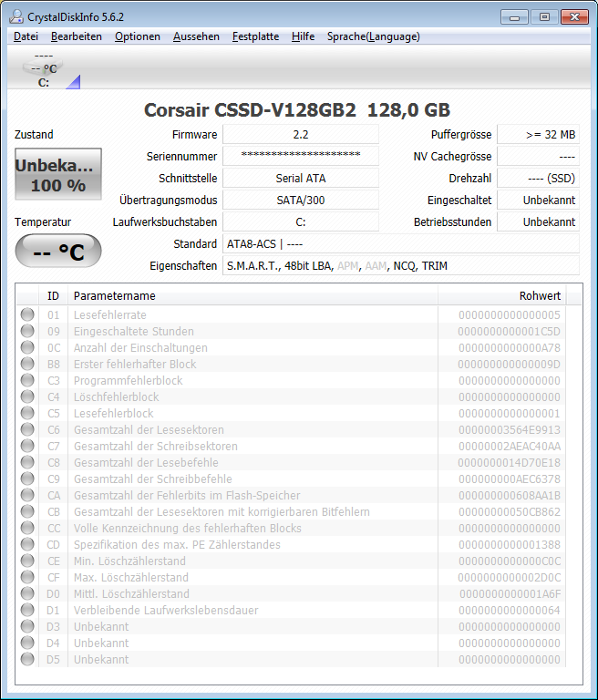Click status circle for row ID D5
This screenshot has height=700, width=598.
27,659
